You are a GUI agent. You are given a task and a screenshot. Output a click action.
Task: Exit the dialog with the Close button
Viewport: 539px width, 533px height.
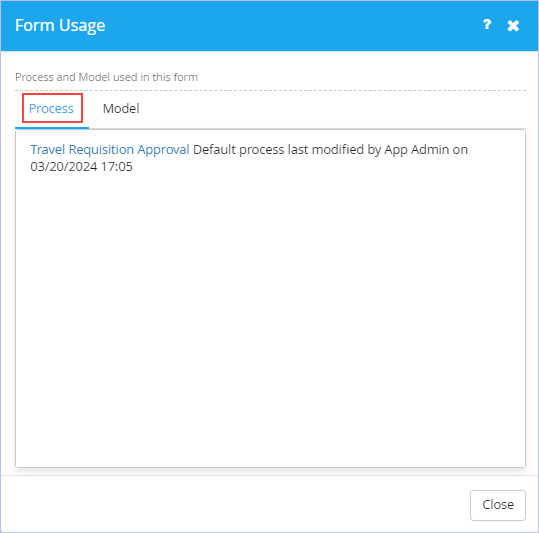497,505
